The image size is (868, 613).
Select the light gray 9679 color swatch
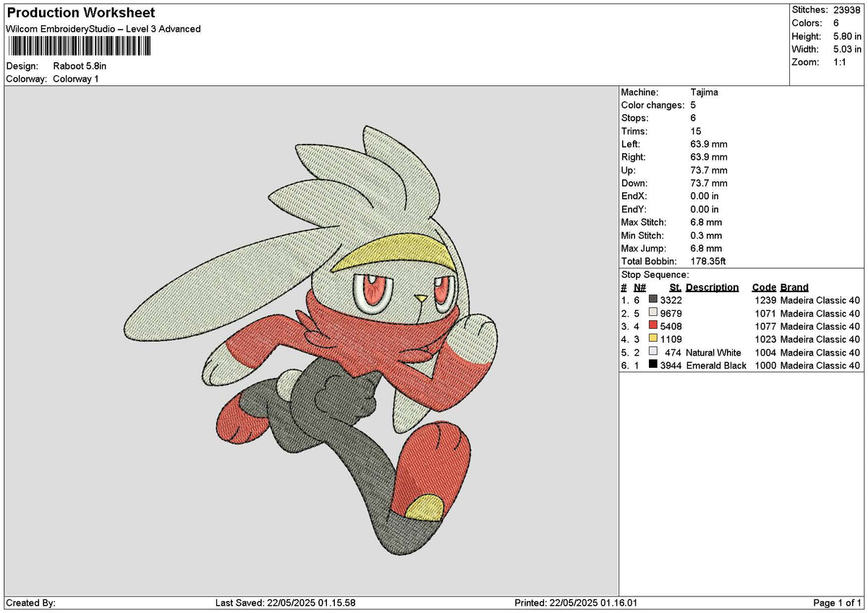click(x=653, y=313)
